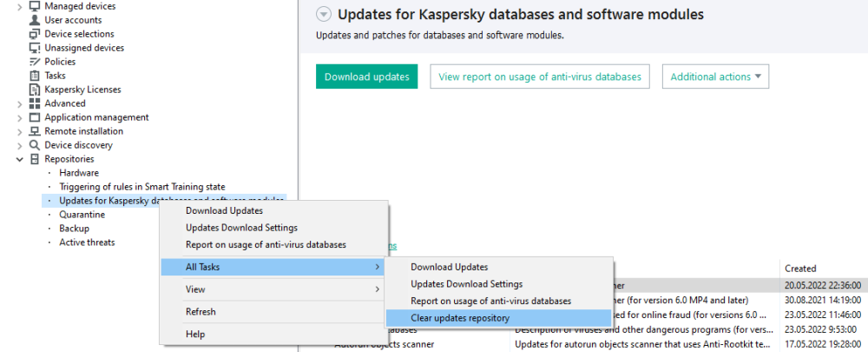Viewport: 868px width, 352px height.
Task: Open the Additional actions dropdown
Action: [x=715, y=76]
